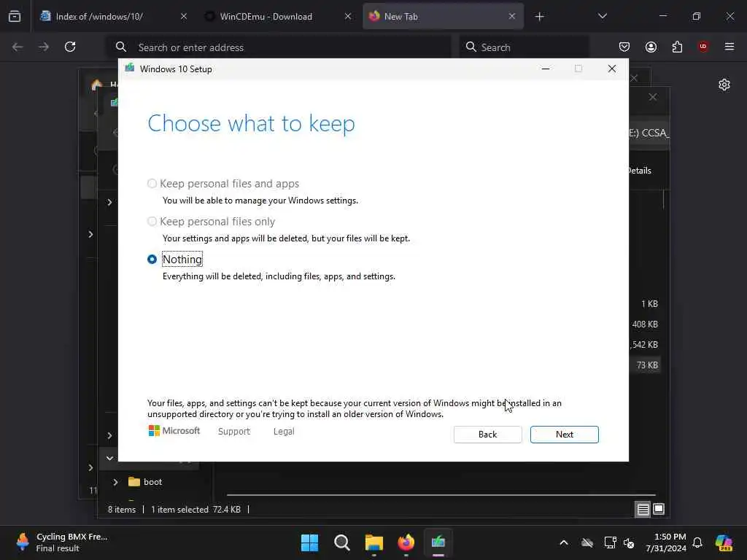
Task: Click the Back button in Setup
Action: point(487,435)
